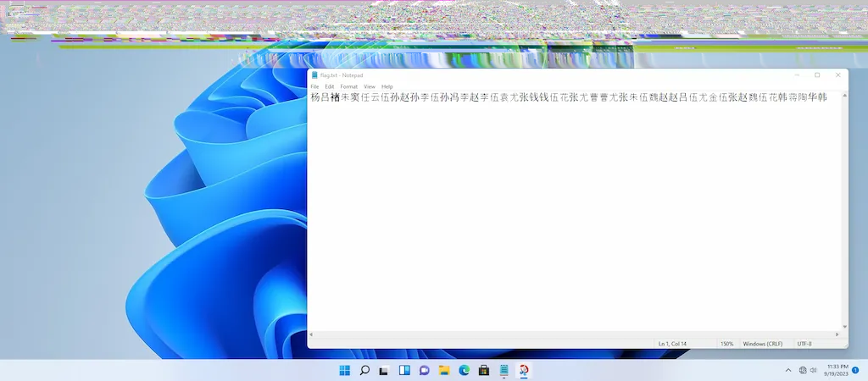Open the Widgets panel icon
The width and height of the screenshot is (868, 381).
[404, 370]
